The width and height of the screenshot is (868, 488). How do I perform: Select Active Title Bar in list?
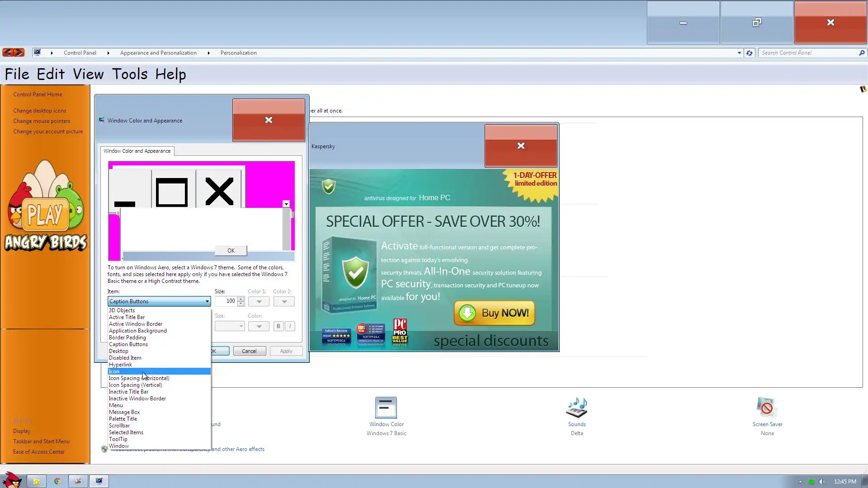pyautogui.click(x=127, y=317)
